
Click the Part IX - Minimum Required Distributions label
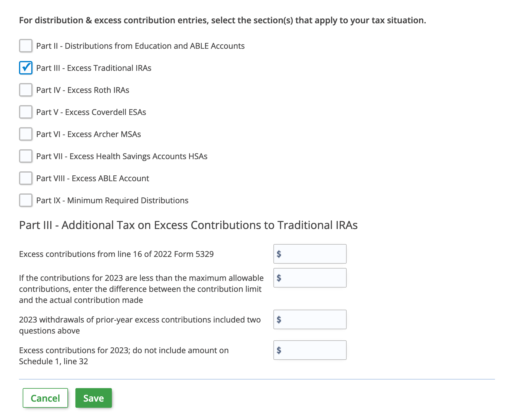coord(112,200)
